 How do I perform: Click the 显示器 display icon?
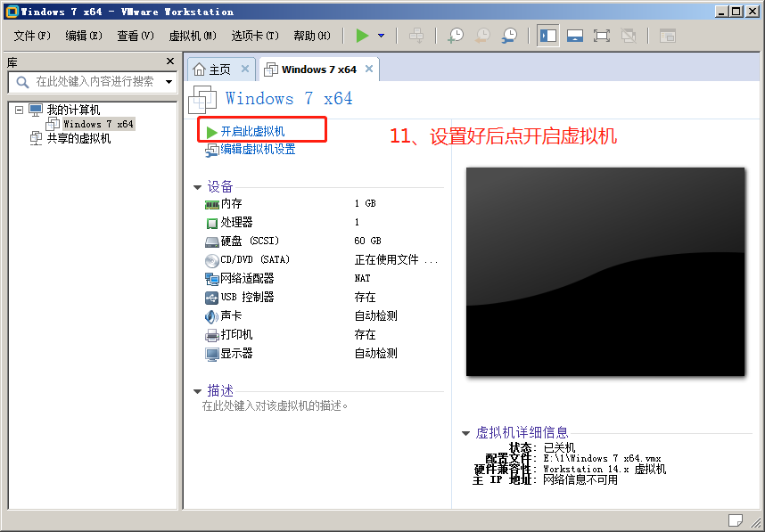click(211, 355)
